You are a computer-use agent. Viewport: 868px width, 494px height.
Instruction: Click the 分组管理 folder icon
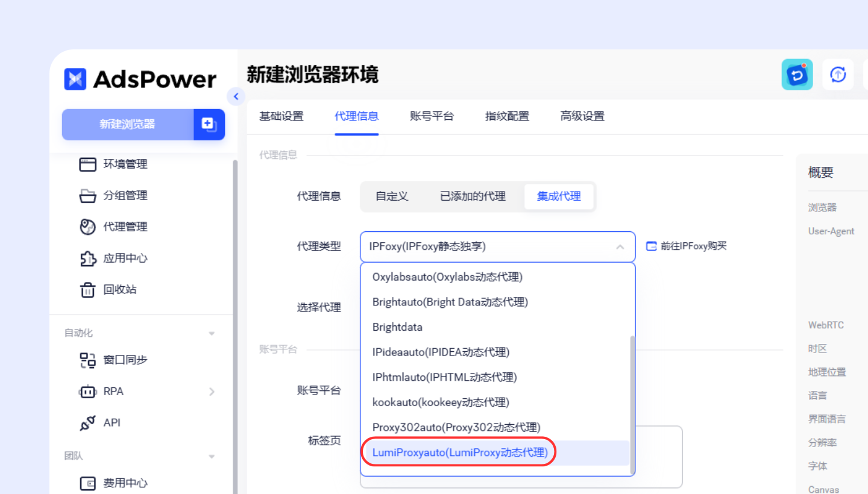click(x=88, y=196)
